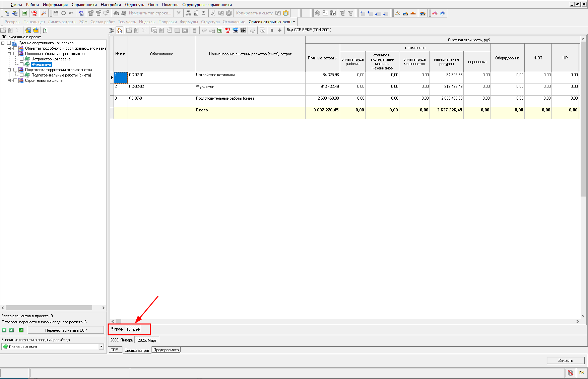Open the Справочники menu
This screenshot has width=588, height=379.
pos(84,5)
